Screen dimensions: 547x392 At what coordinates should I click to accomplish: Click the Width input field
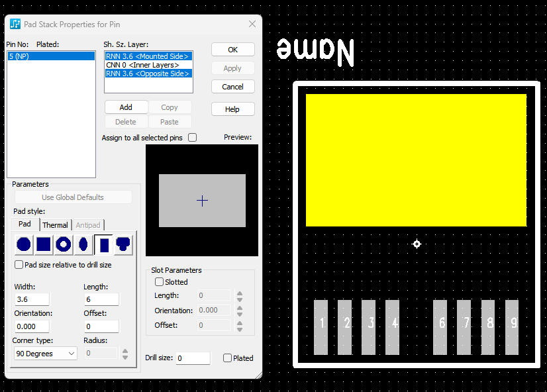(x=32, y=299)
